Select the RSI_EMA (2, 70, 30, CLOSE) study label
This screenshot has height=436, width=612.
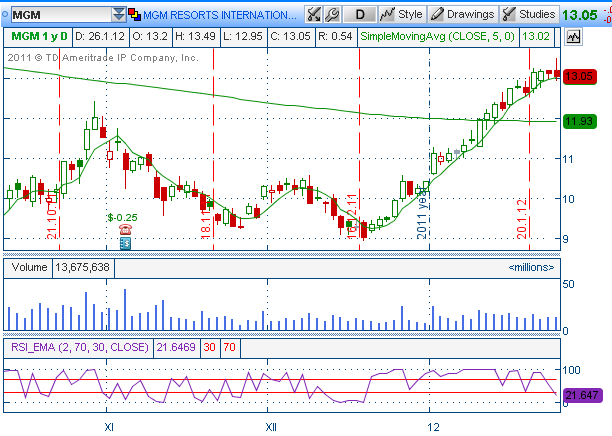pyautogui.click(x=80, y=347)
